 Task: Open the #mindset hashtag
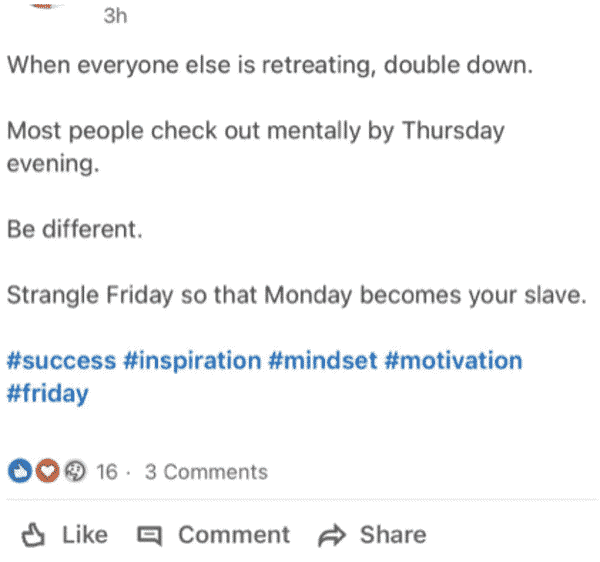tap(323, 360)
